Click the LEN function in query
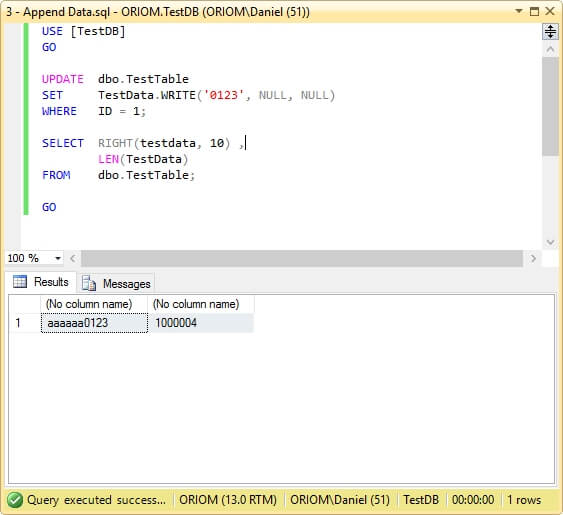The image size is (563, 515). 108,159
